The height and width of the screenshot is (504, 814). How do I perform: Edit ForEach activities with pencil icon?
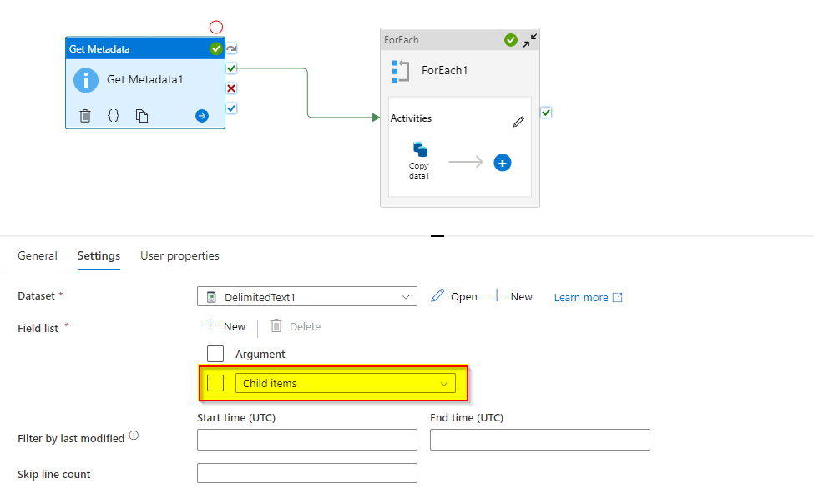tap(518, 122)
